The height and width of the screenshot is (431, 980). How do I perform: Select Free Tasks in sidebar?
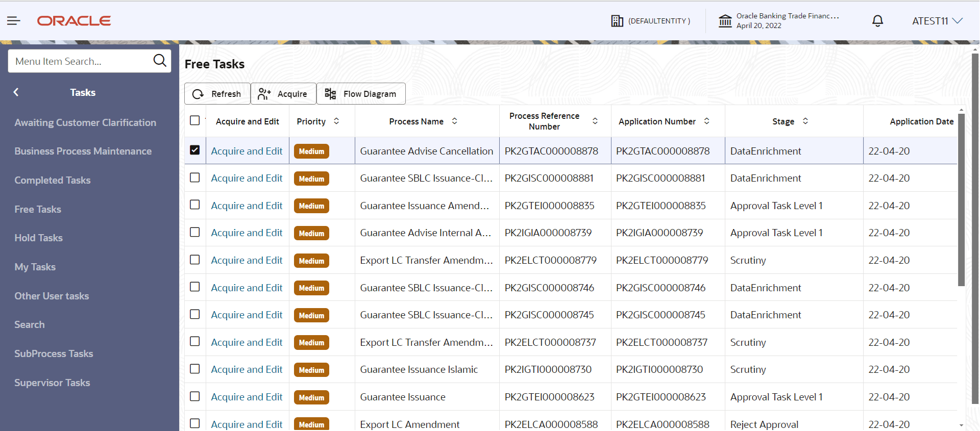point(38,209)
